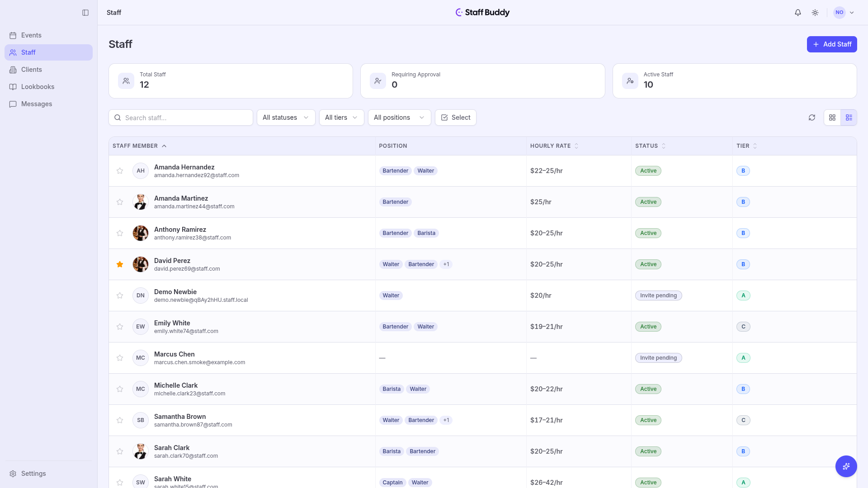Toggle favorite star for Emily White
This screenshot has height=488, width=868.
(x=120, y=327)
